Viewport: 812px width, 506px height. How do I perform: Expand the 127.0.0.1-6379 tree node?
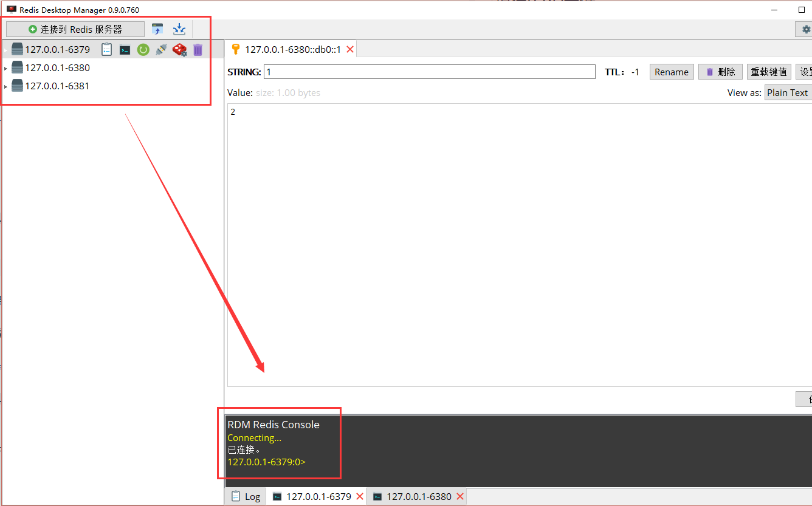click(x=6, y=50)
